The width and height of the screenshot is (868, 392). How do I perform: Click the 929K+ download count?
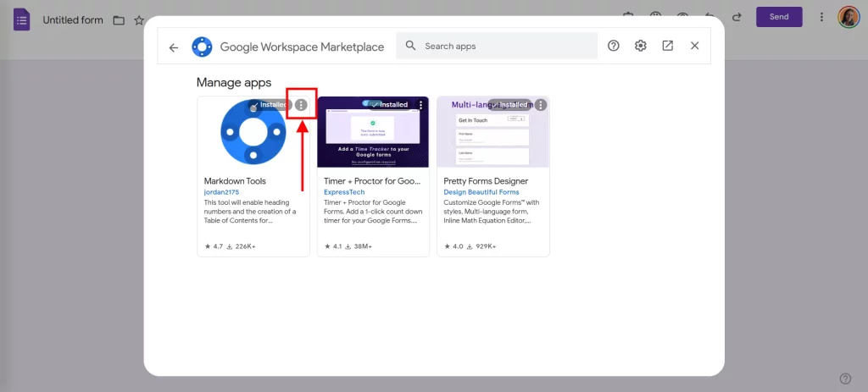481,246
